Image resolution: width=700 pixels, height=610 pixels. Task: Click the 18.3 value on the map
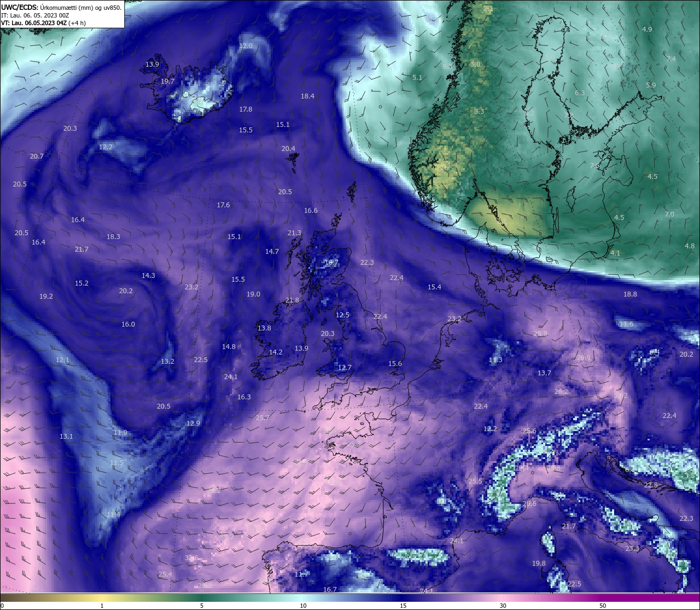113,237
